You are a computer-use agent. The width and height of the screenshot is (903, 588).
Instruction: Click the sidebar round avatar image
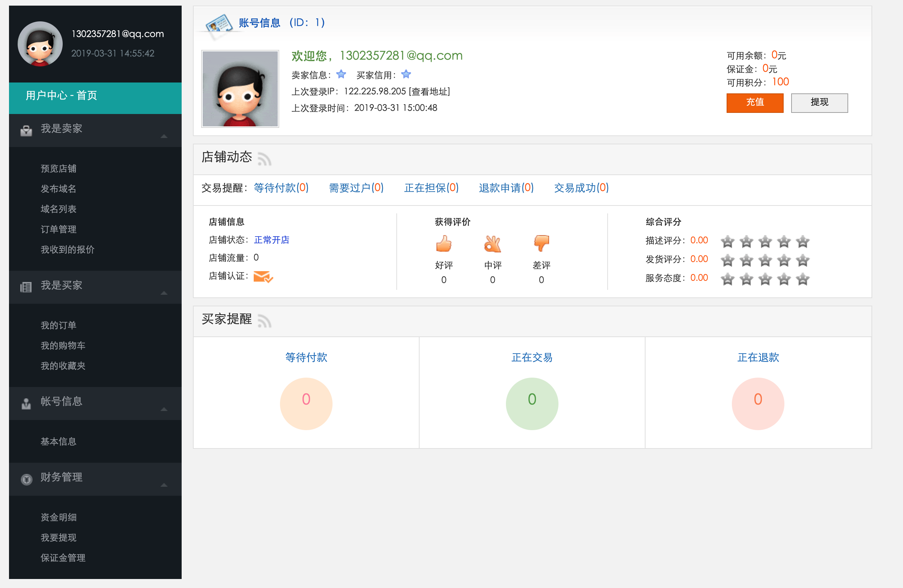[x=40, y=43]
